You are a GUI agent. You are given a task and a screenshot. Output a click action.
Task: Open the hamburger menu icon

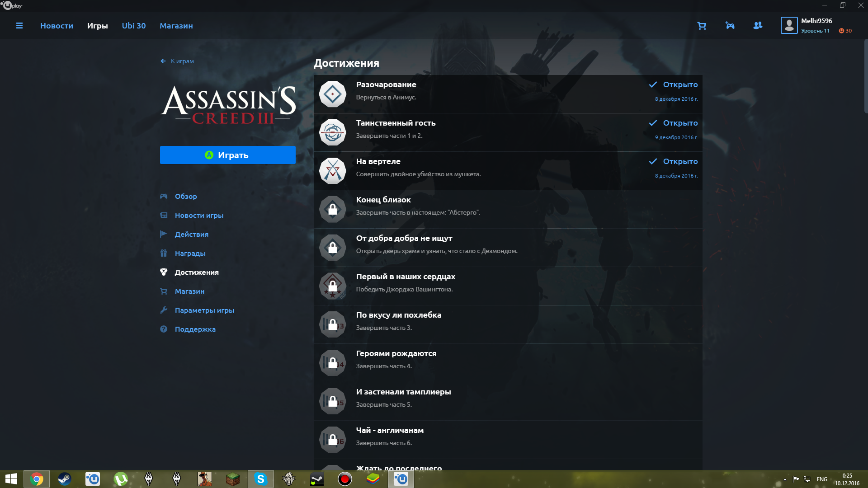[19, 26]
